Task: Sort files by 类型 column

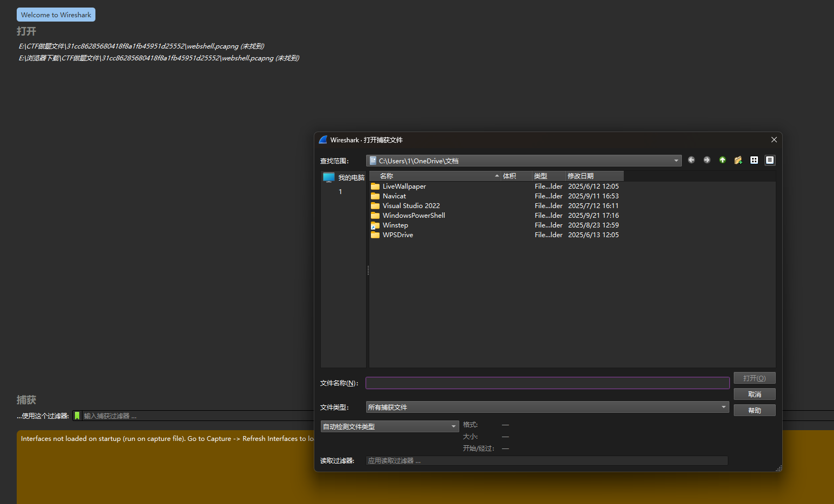Action: pyautogui.click(x=549, y=176)
